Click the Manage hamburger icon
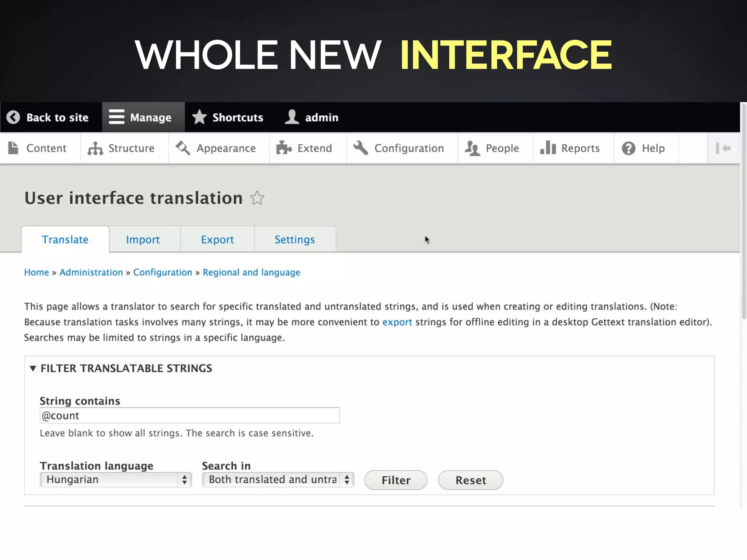The height and width of the screenshot is (560, 747). pos(116,117)
